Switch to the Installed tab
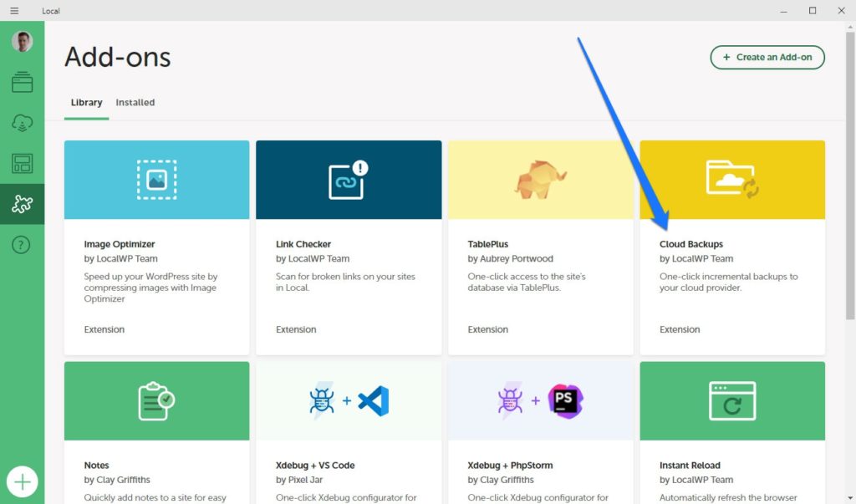Screen dimensions: 856x504 (x=135, y=103)
